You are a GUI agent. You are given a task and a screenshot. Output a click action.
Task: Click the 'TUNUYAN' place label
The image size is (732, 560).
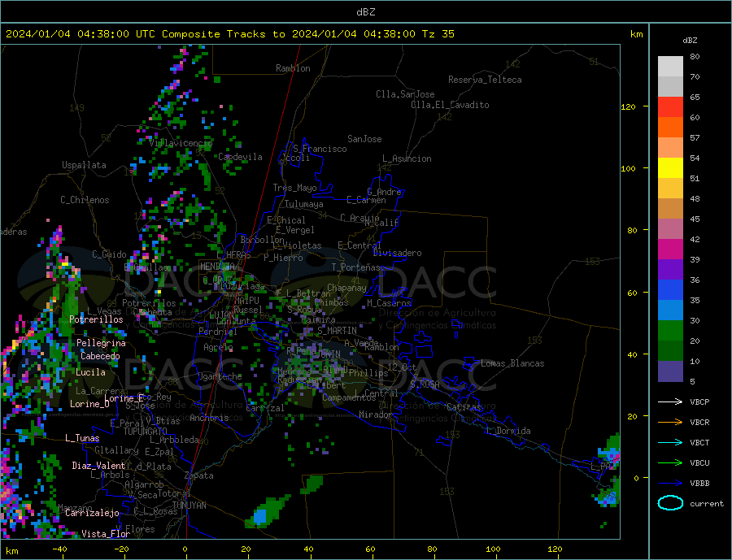(x=189, y=506)
